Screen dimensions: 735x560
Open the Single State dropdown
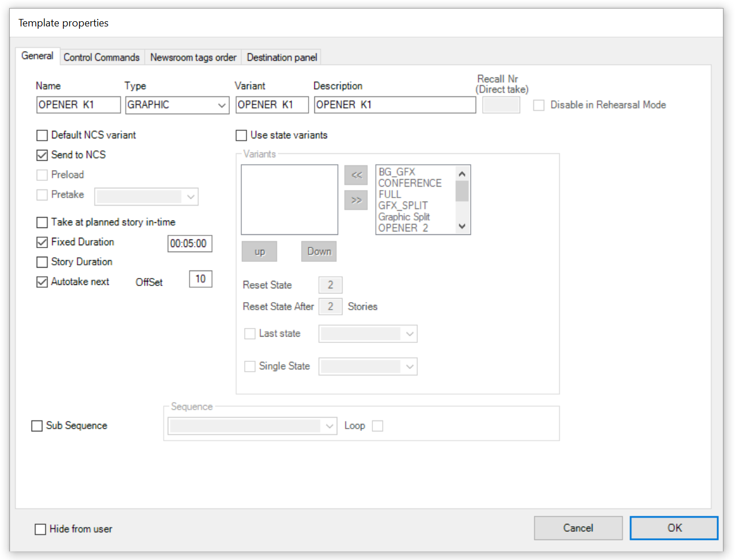(x=409, y=366)
